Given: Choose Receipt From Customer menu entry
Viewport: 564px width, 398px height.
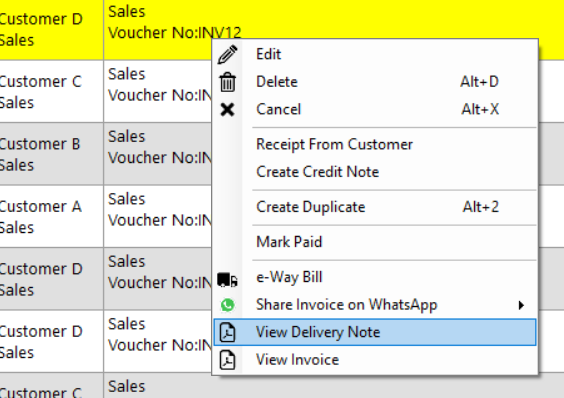Looking at the screenshot, I should click(x=335, y=144).
